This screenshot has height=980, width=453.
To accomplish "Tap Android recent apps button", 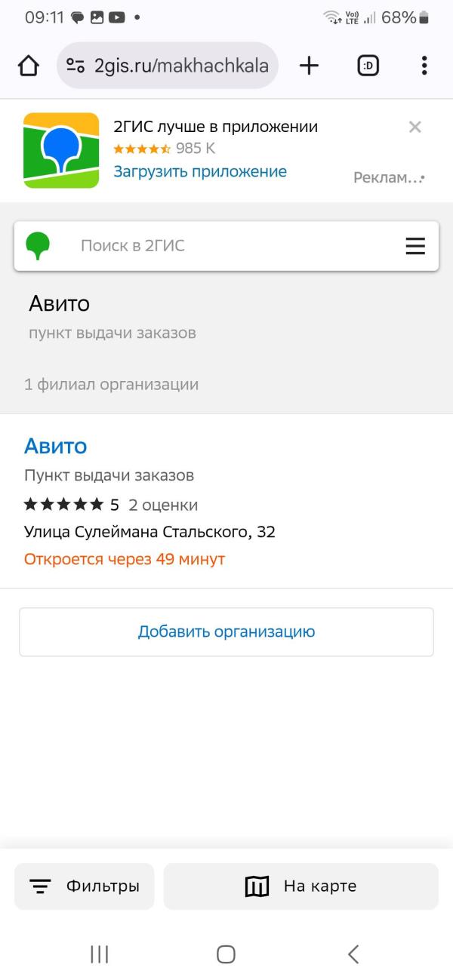I will (100, 954).
